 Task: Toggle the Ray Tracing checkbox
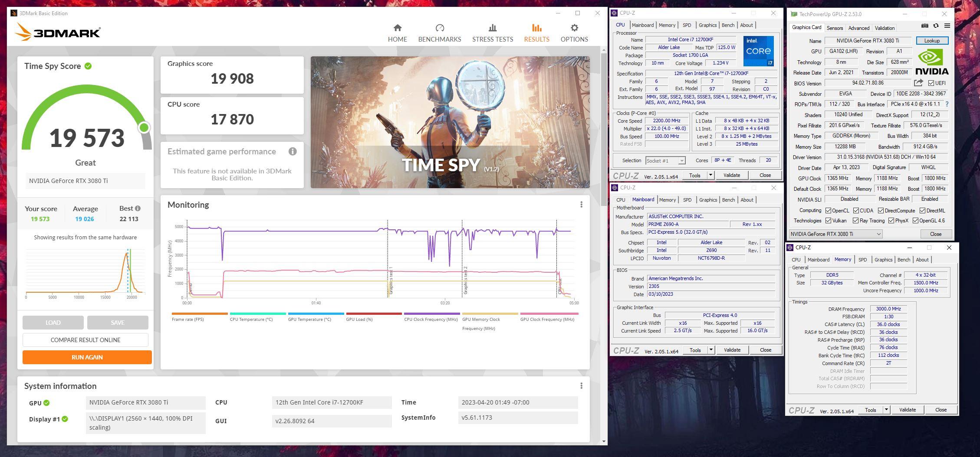coord(856,221)
